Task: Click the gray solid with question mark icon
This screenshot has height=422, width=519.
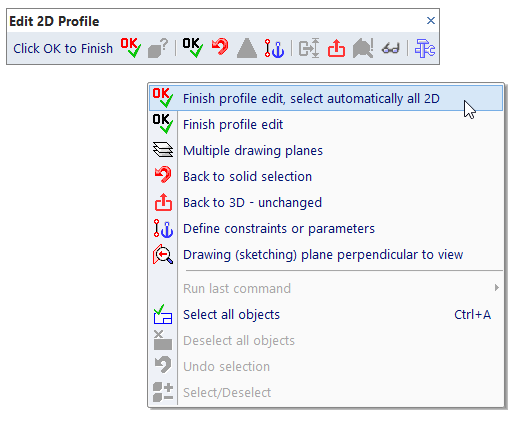Action: (158, 48)
